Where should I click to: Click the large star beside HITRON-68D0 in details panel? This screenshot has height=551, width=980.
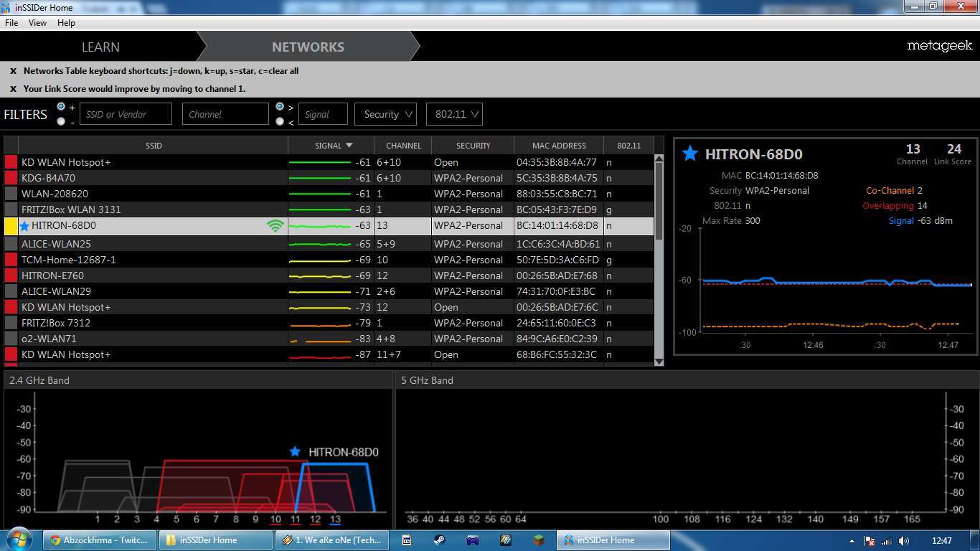click(690, 154)
